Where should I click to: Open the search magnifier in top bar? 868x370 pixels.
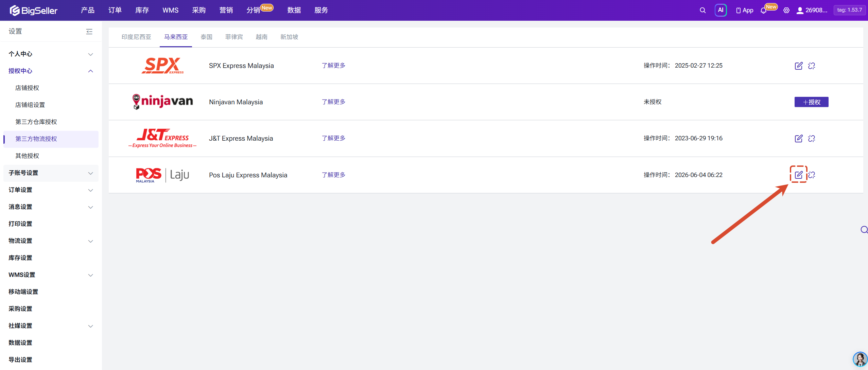(x=702, y=10)
